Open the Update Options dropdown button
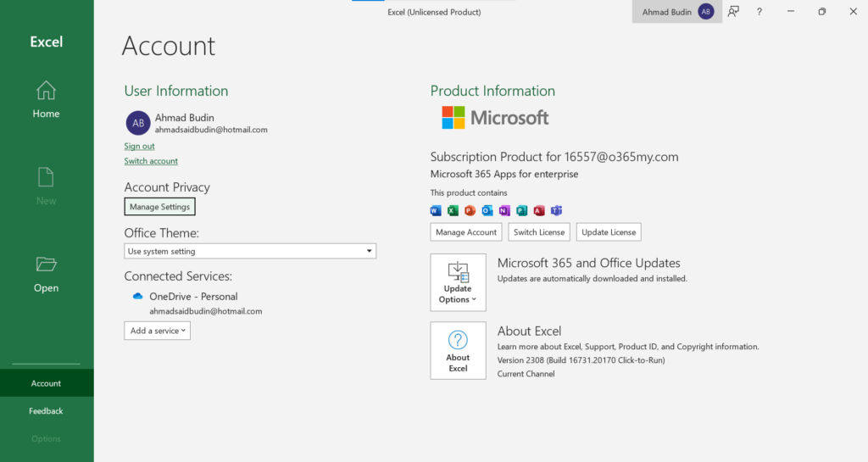The width and height of the screenshot is (868, 462). 458,282
